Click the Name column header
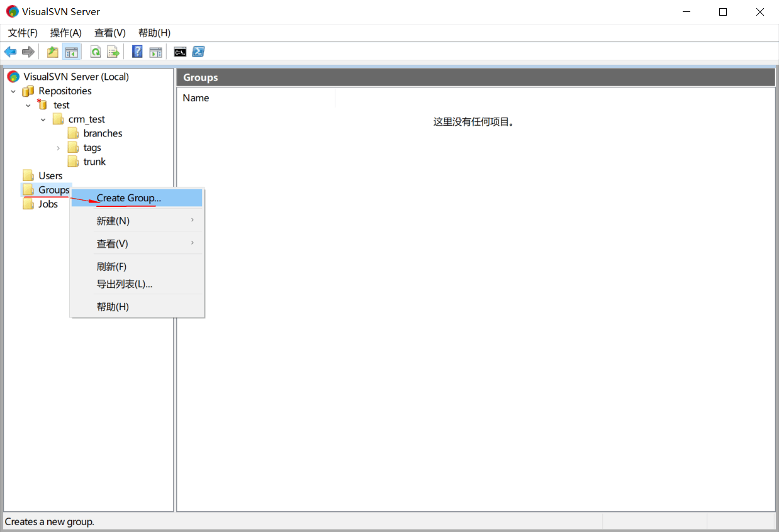 [x=257, y=98]
